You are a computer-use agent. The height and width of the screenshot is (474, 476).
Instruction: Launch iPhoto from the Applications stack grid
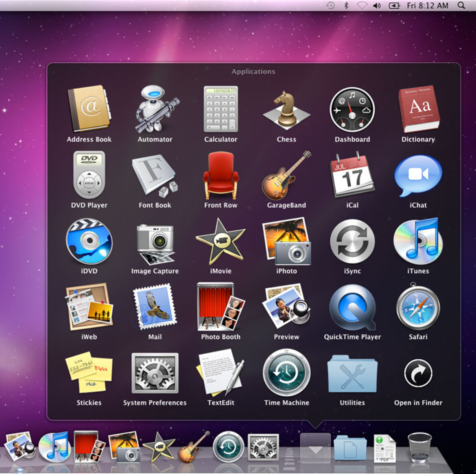[x=286, y=241]
